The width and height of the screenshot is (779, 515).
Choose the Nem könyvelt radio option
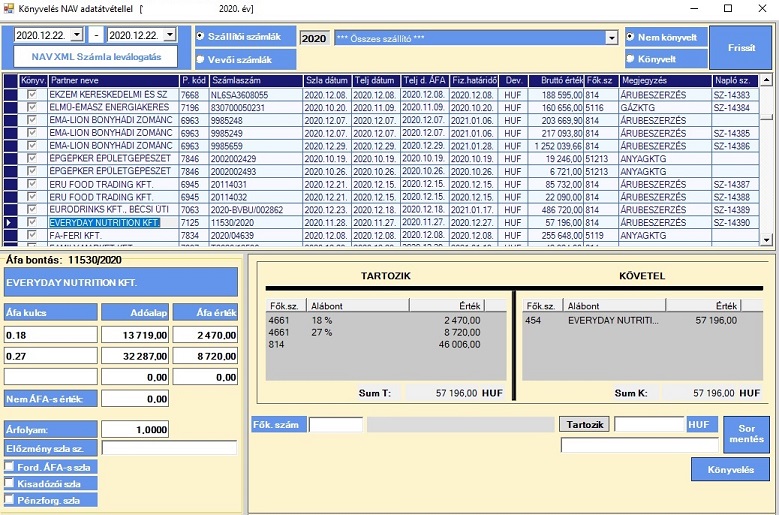click(631, 37)
